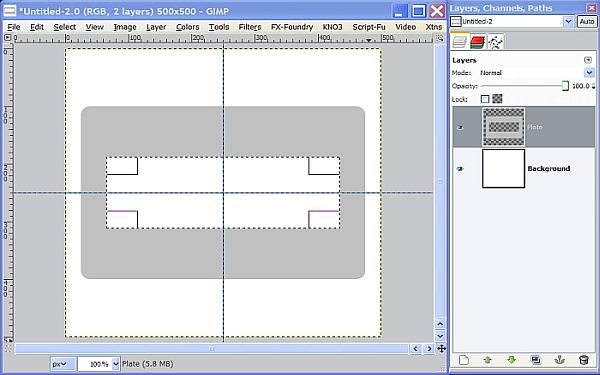Viewport: 600px width, 375px height.
Task: Open the Image menu
Action: click(125, 27)
